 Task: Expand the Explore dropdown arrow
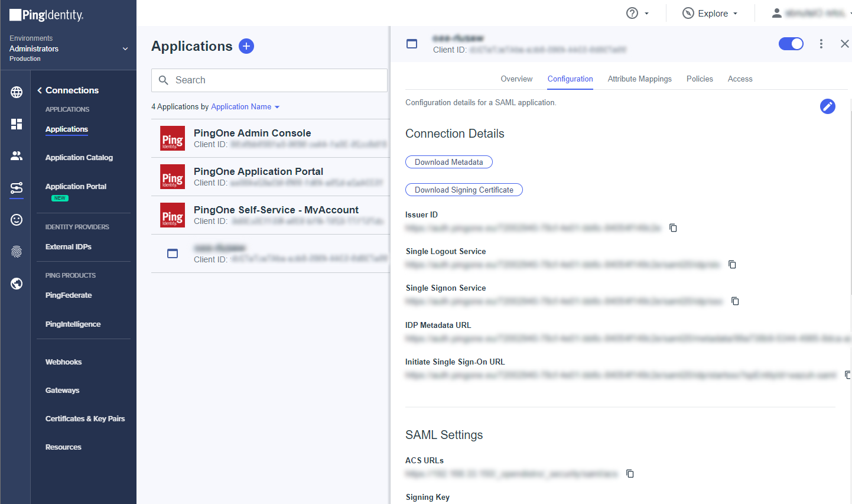(x=735, y=14)
